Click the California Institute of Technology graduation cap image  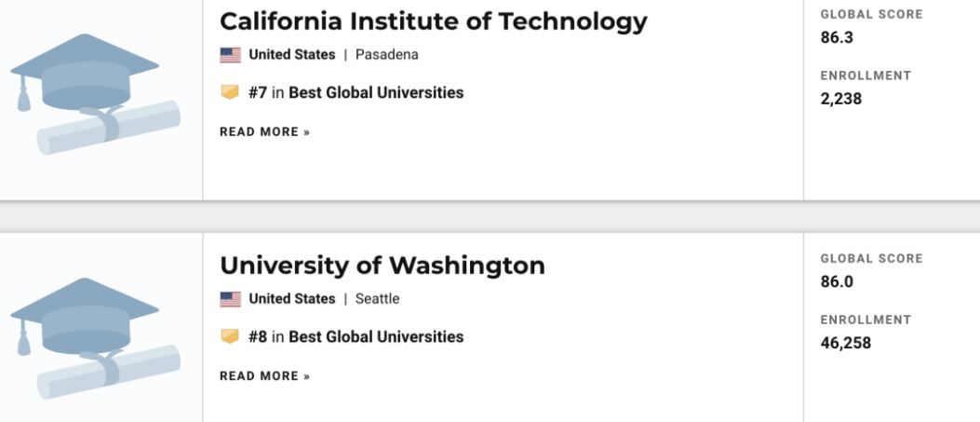click(x=96, y=93)
